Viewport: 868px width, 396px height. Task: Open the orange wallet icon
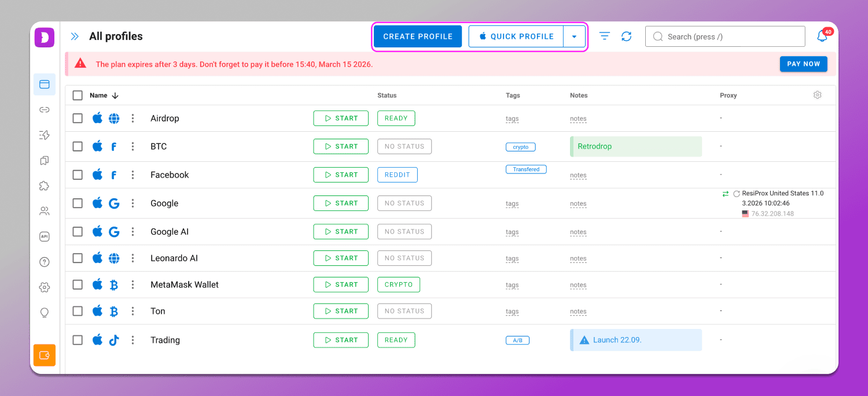[x=45, y=356]
